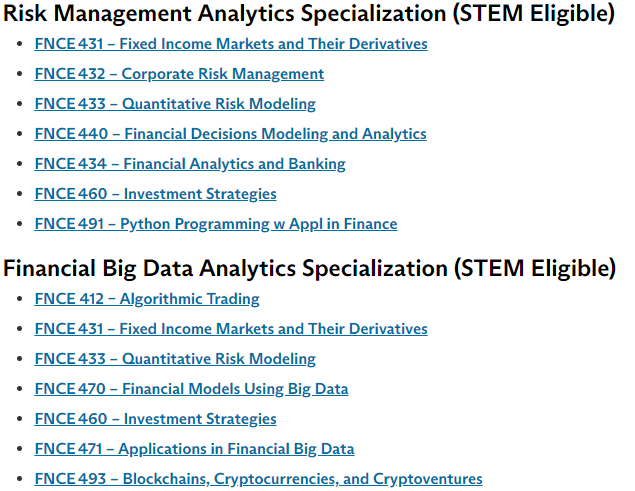Click the Financial Big Data Analytics Specialization heading
Screen dimensions: 635x491
pyautogui.click(x=309, y=269)
